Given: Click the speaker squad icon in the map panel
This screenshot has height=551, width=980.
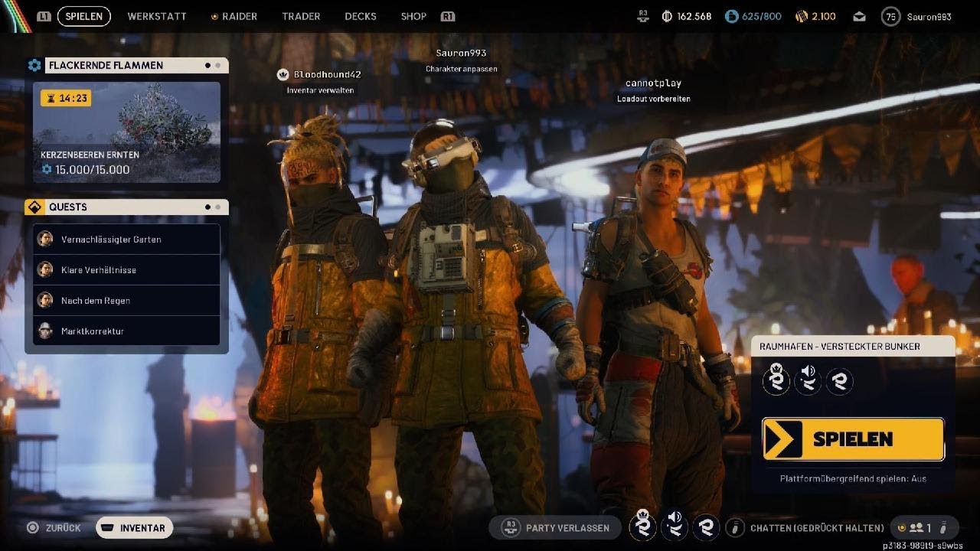Looking at the screenshot, I should click(808, 380).
